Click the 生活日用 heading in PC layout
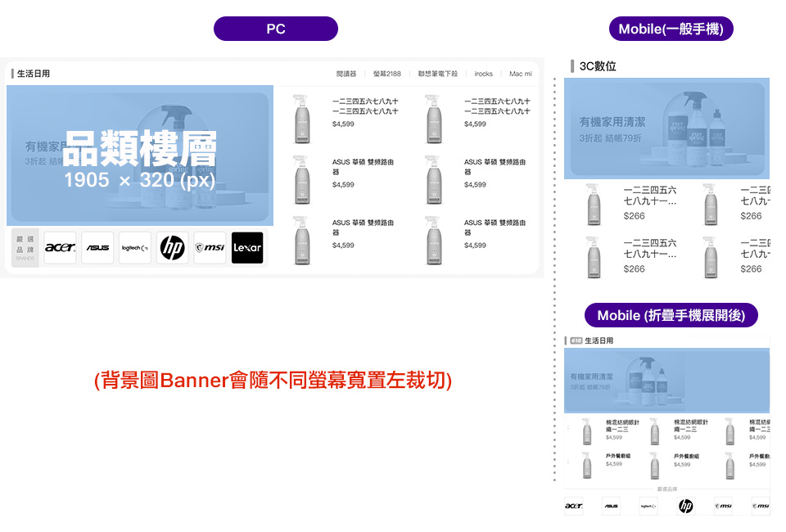This screenshot has height=532, width=786. (34, 74)
